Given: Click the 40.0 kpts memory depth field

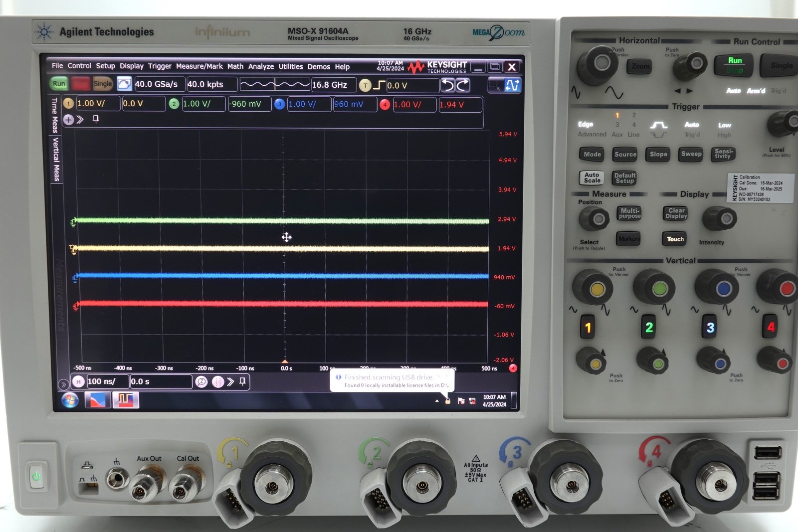Looking at the screenshot, I should 211,84.
